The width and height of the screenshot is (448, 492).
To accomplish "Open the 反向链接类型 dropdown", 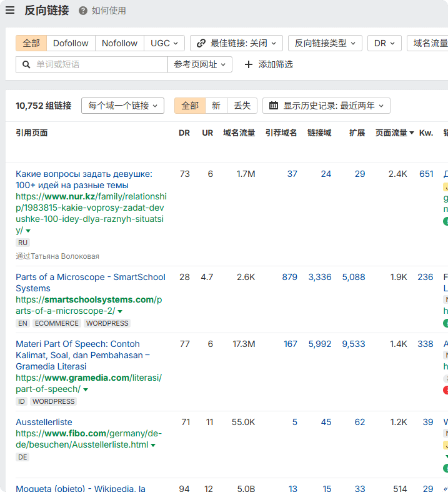I will 325,43.
